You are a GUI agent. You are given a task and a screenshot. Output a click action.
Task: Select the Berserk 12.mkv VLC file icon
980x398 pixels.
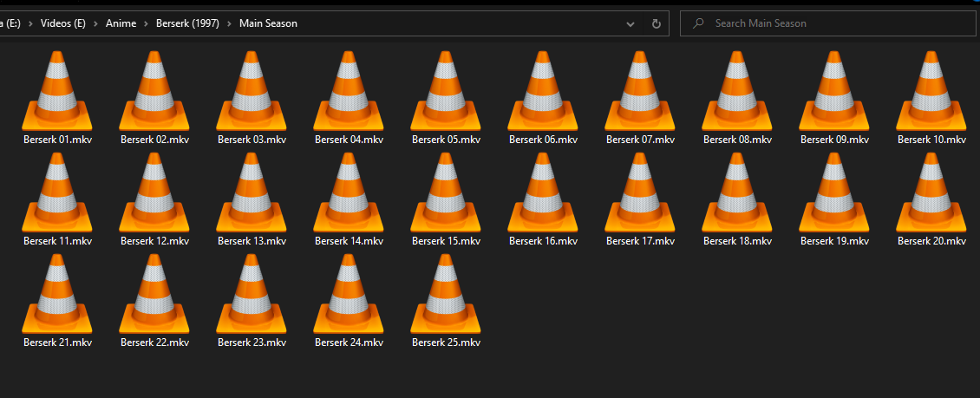[x=154, y=192]
